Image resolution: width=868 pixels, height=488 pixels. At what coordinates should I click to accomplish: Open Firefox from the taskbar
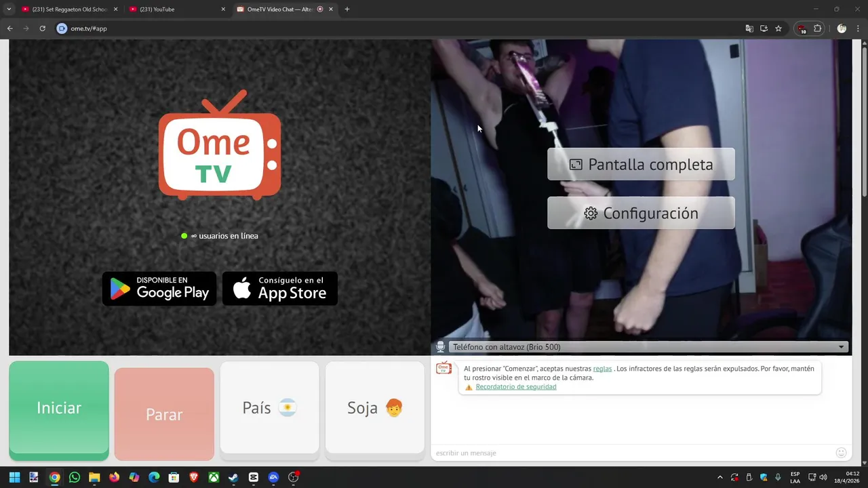114,477
